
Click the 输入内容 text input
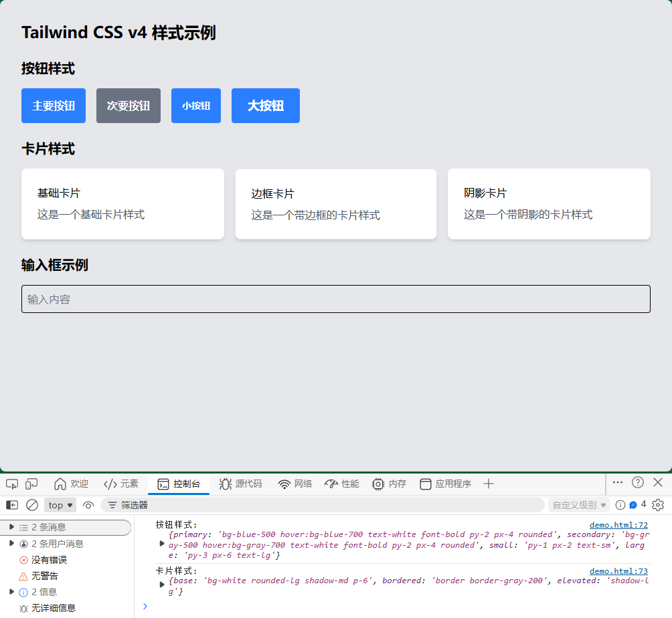coord(336,299)
